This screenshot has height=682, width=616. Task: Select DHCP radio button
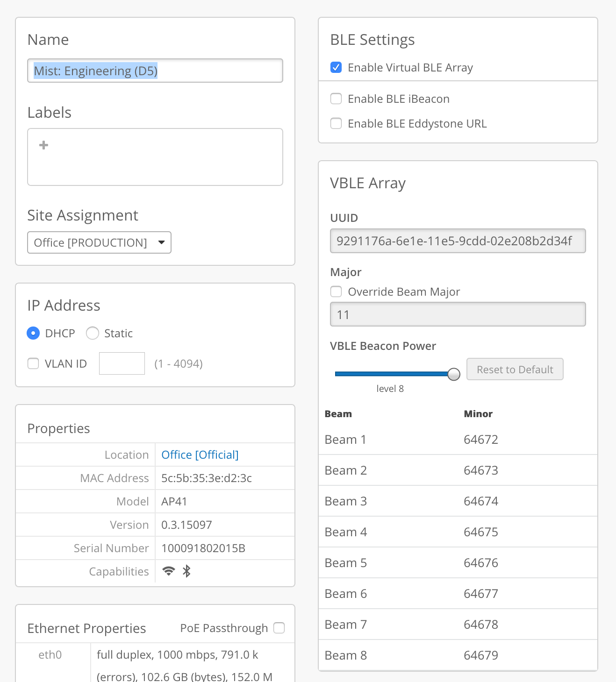point(33,334)
